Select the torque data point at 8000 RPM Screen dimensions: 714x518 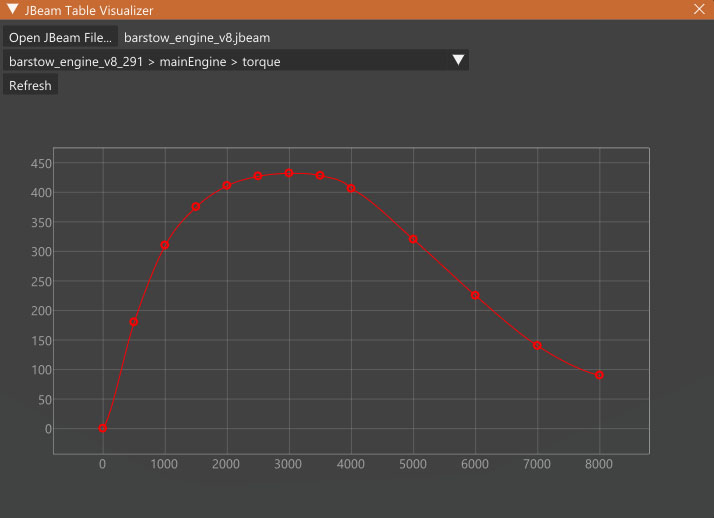pos(599,375)
